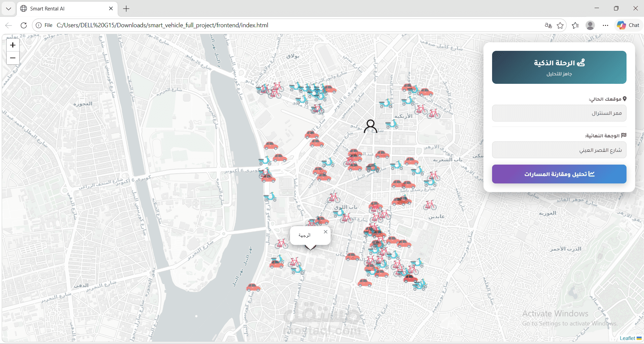Click the جاهز للتحليل status text
The image size is (644, 344).
[x=559, y=74]
